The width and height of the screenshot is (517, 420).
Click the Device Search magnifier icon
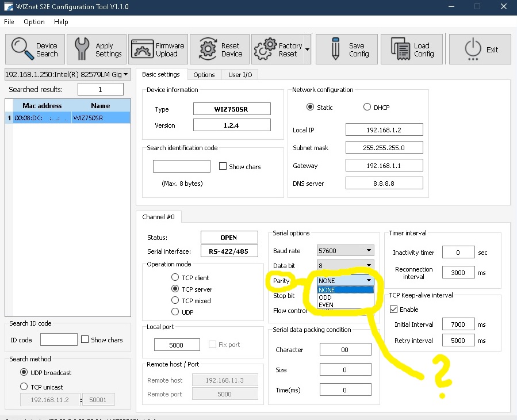coord(22,49)
